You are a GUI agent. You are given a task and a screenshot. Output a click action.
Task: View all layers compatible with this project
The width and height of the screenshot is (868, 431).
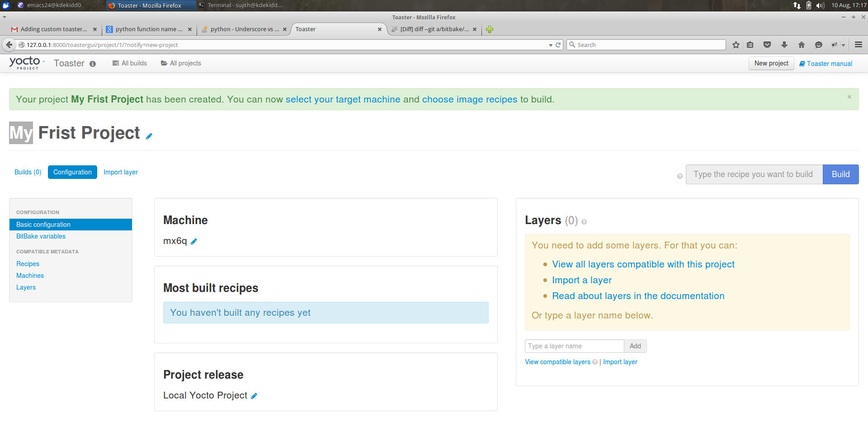tap(643, 264)
